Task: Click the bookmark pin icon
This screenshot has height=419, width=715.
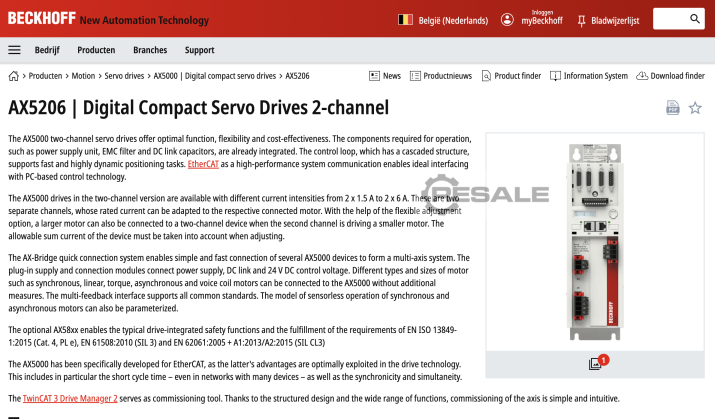Action: (581, 21)
